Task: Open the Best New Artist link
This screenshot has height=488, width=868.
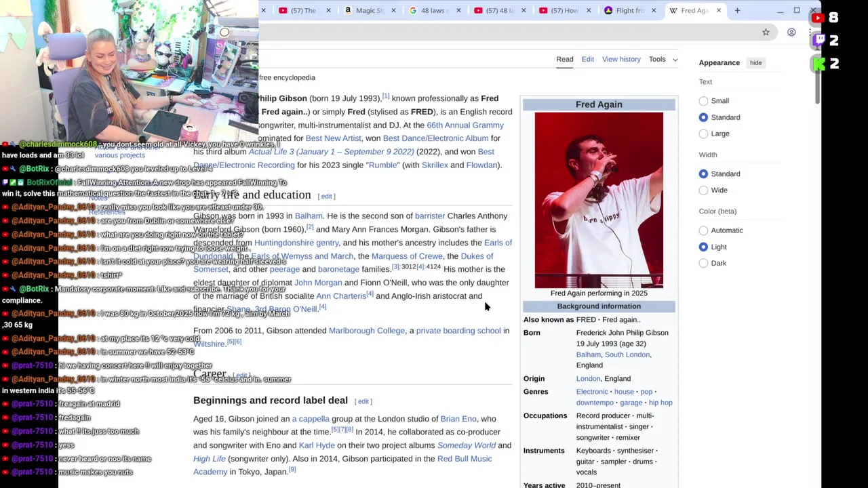Action: (334, 138)
